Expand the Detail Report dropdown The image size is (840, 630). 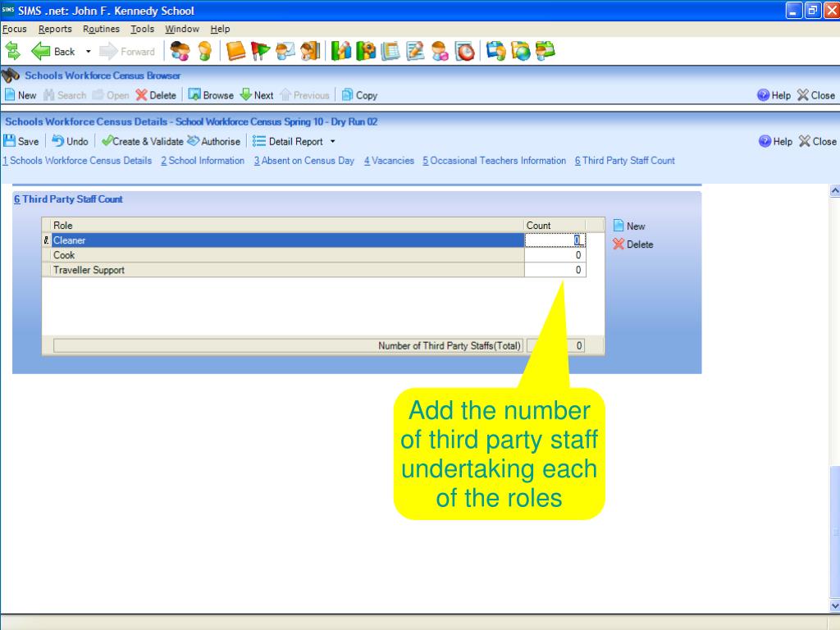tap(332, 141)
